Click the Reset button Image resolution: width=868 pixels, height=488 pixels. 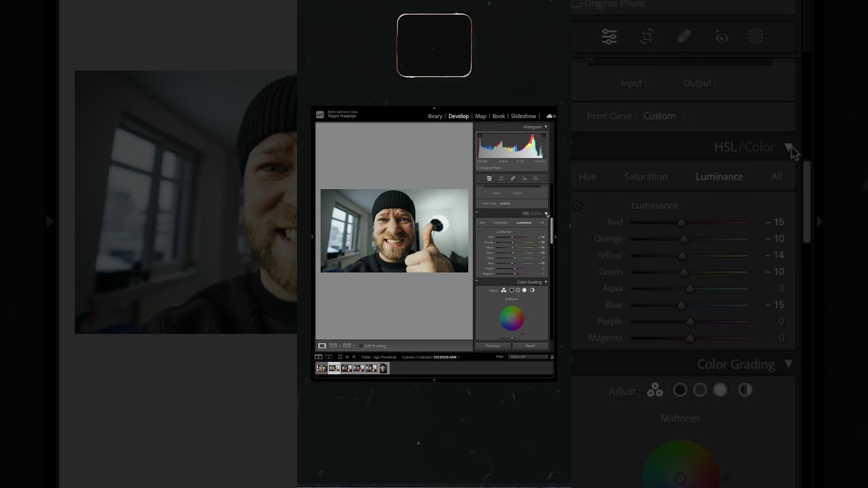point(530,346)
